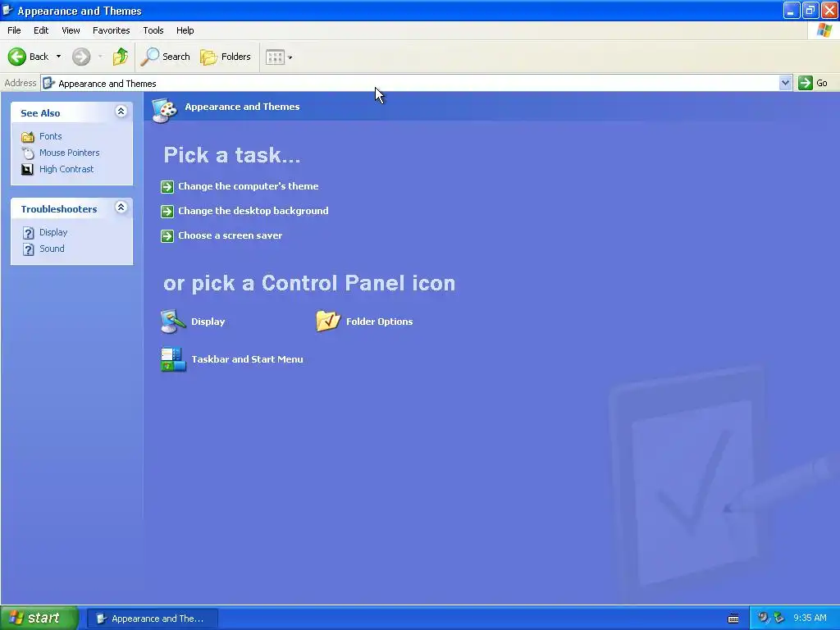The height and width of the screenshot is (630, 840).
Task: Collapse the See Also panel
Action: pos(121,112)
